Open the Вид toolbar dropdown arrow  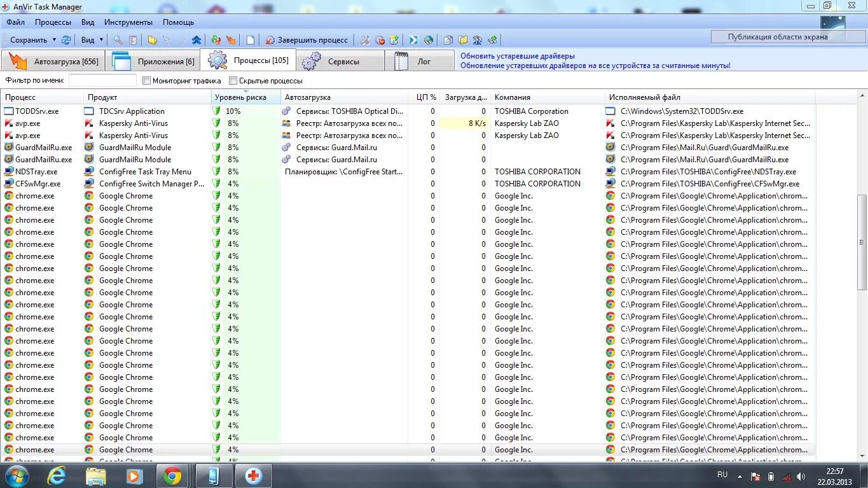[x=101, y=40]
